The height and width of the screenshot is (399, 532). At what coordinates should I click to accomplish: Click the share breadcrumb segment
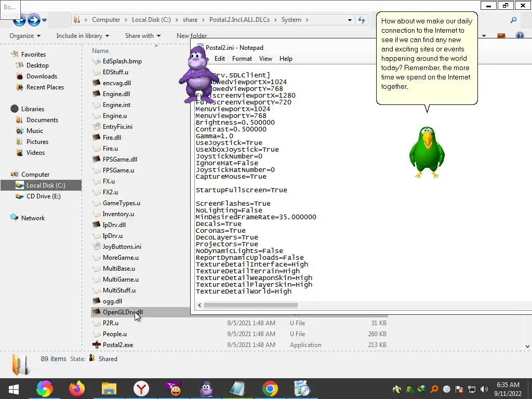(190, 20)
